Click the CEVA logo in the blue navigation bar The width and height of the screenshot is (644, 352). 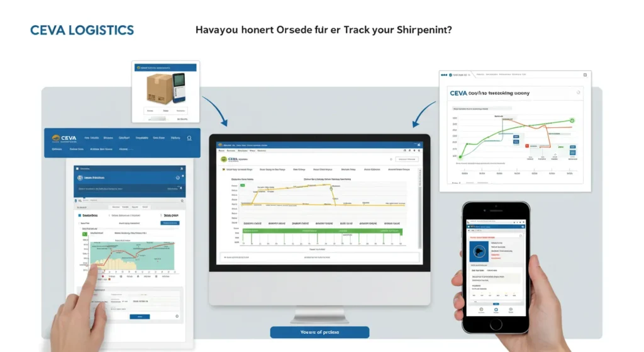pos(65,138)
